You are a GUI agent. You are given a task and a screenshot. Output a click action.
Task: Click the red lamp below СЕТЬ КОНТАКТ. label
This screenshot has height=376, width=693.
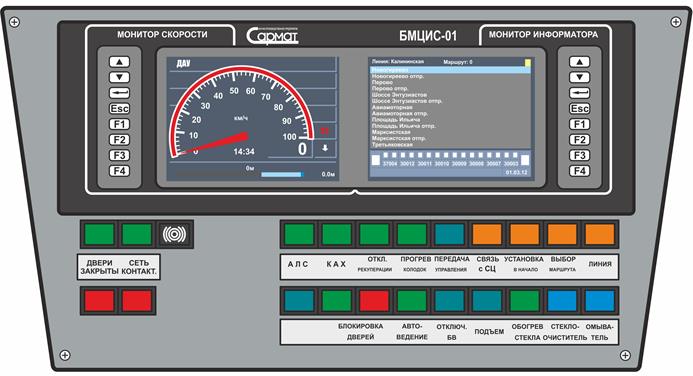tap(137, 301)
